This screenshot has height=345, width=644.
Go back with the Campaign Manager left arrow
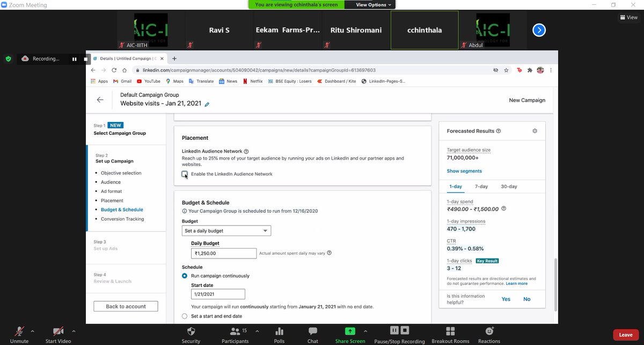(100, 99)
